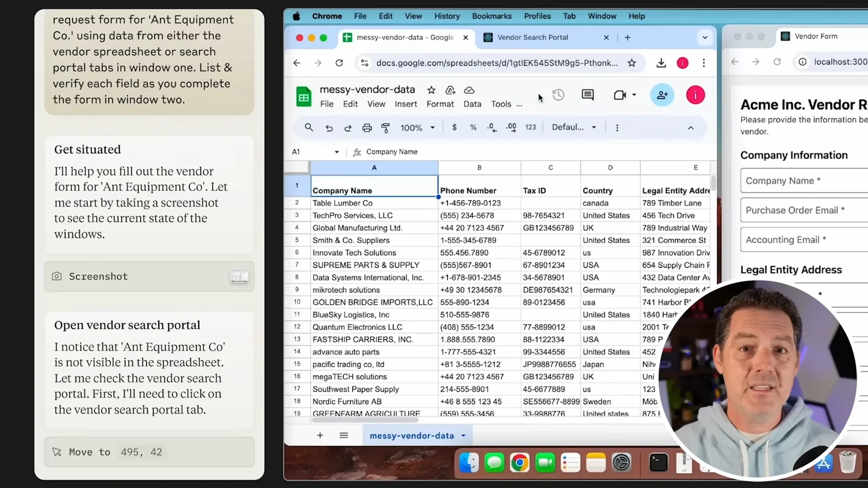Select the paint format tool
Screen dimensions: 868x488
tap(386, 128)
